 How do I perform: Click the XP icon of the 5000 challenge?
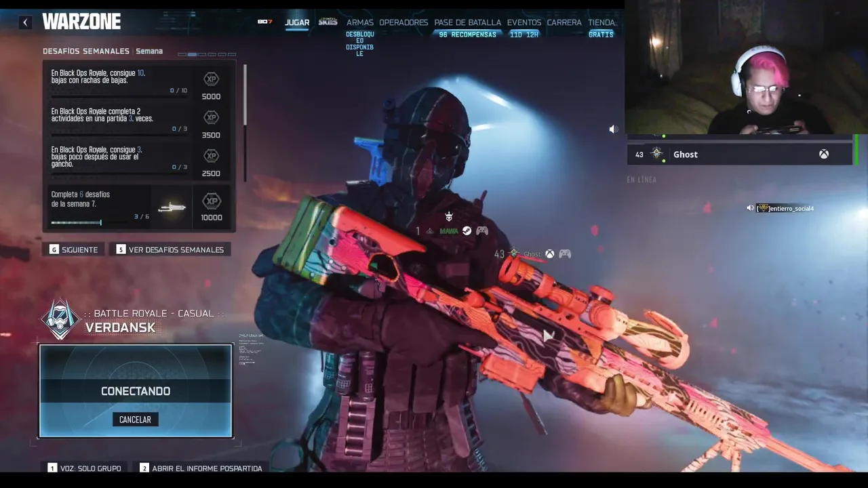tap(212, 79)
